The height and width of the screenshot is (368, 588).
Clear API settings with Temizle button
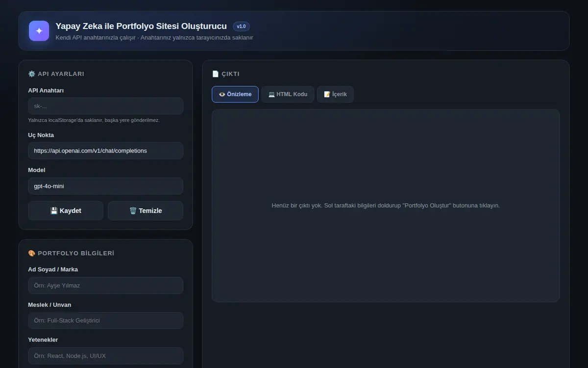146,210
